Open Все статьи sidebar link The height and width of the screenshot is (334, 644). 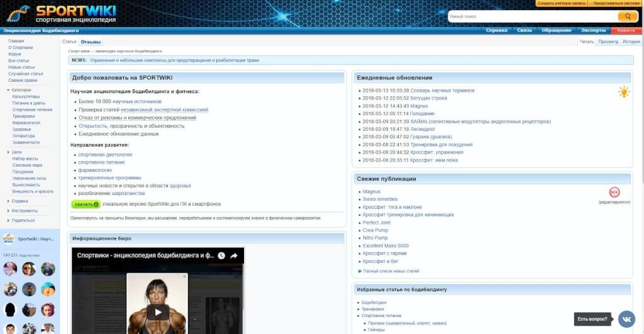(x=18, y=61)
